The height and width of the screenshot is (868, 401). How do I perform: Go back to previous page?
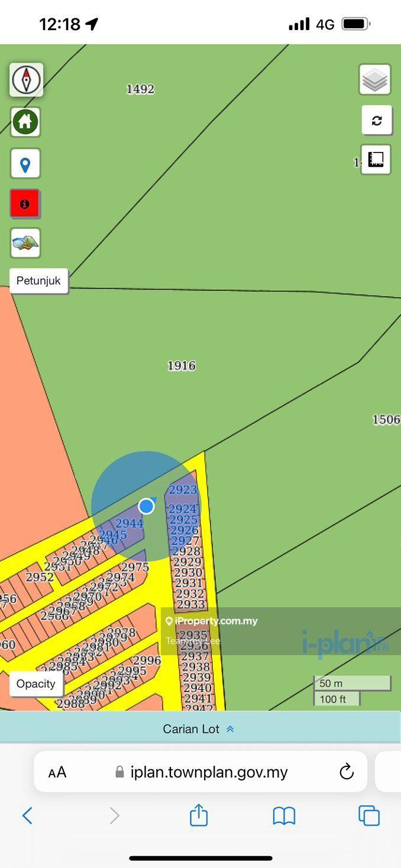tap(27, 816)
